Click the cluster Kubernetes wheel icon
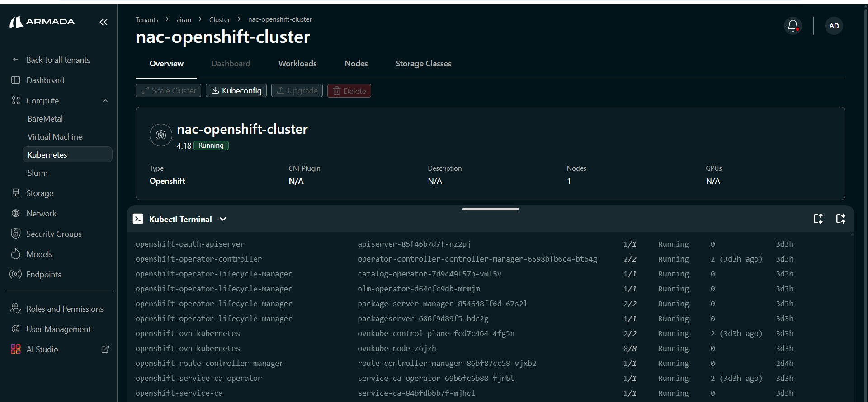The width and height of the screenshot is (868, 402). 161,135
